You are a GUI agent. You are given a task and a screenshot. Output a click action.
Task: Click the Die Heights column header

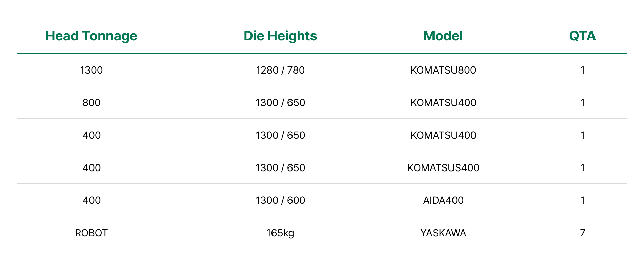pyautogui.click(x=280, y=36)
